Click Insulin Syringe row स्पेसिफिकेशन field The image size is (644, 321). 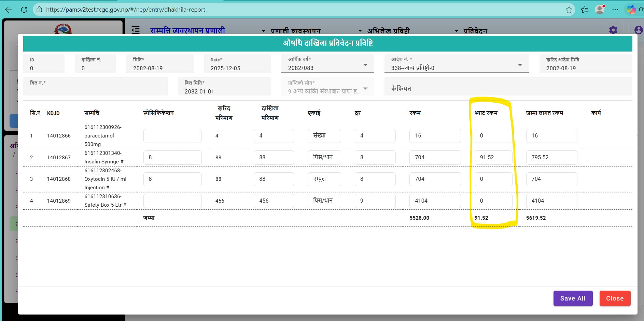[x=172, y=158]
